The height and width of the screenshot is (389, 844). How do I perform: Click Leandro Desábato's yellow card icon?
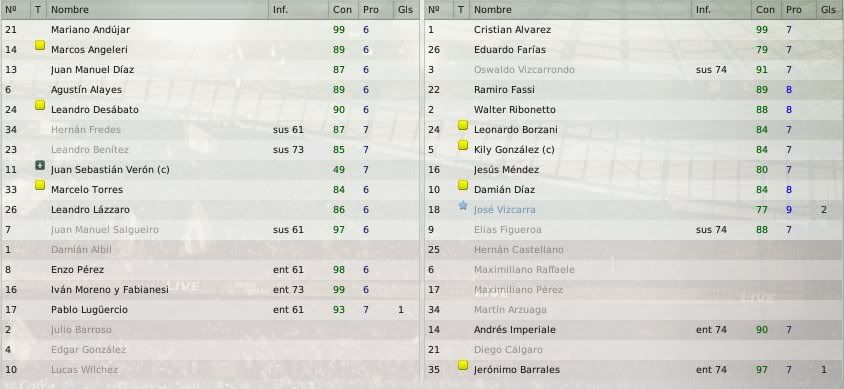coord(39,105)
